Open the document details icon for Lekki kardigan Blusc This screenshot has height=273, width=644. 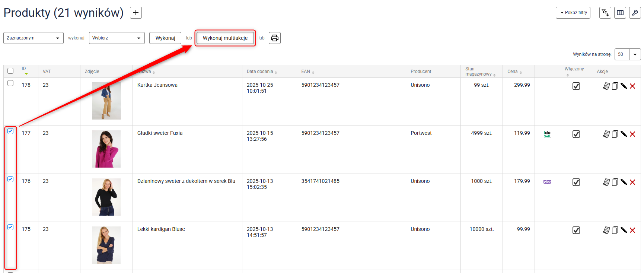606,230
